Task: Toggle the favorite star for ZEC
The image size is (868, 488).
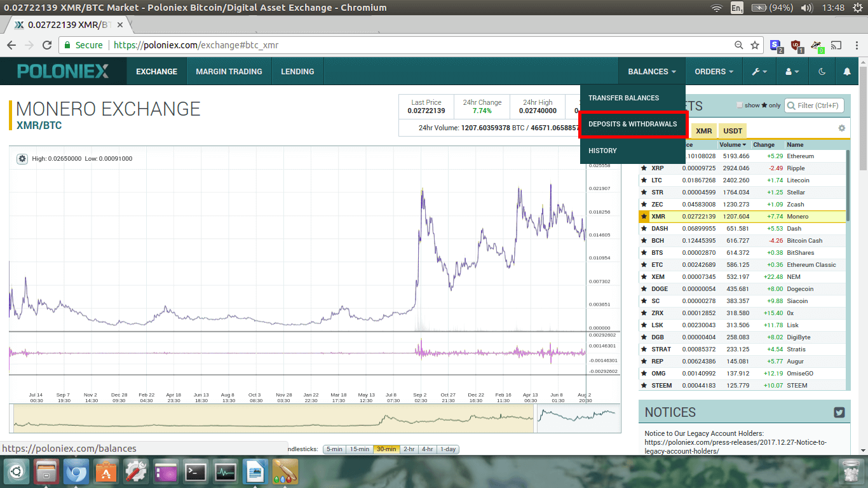Action: coord(644,205)
